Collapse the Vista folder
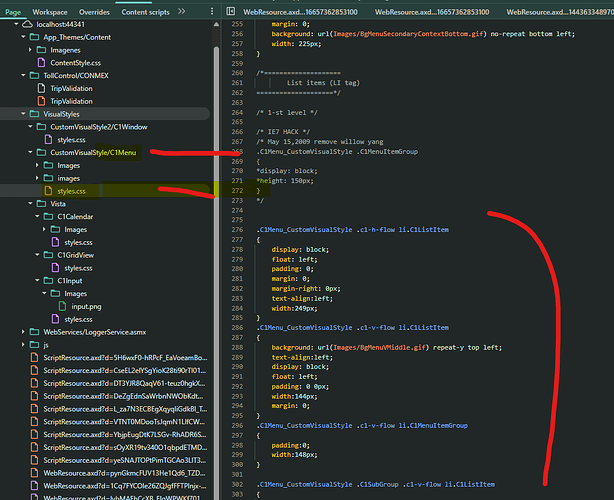614x500 pixels. tap(30, 204)
